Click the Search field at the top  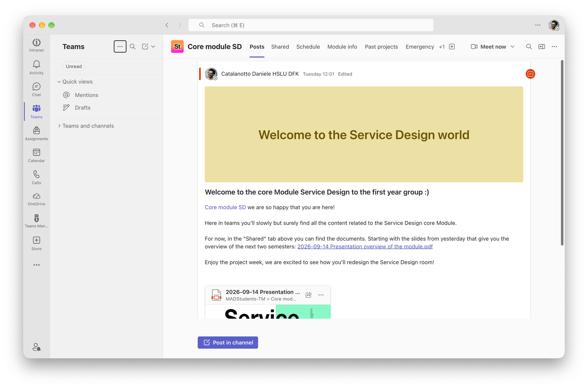[311, 25]
